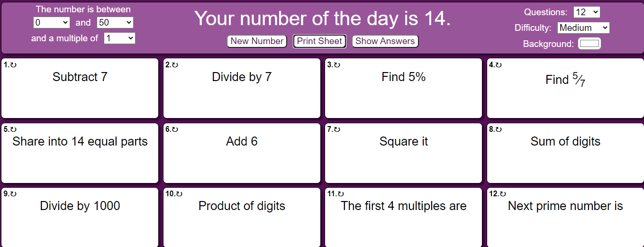644x247 pixels.
Task: Refresh question 1 Subtract 7
Action: click(x=13, y=65)
